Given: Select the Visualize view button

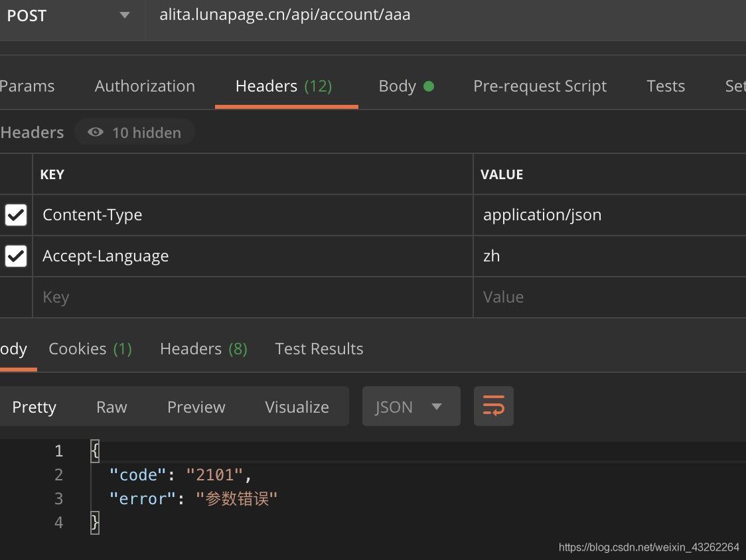Looking at the screenshot, I should click(297, 407).
